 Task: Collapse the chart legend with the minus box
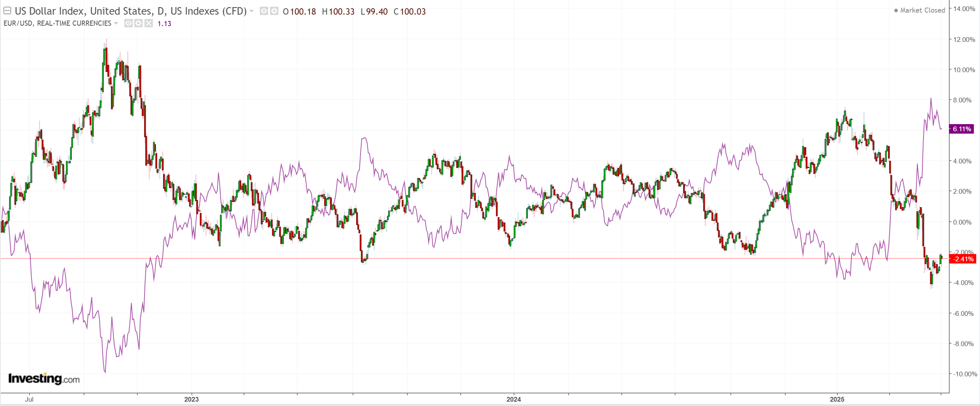[7, 11]
